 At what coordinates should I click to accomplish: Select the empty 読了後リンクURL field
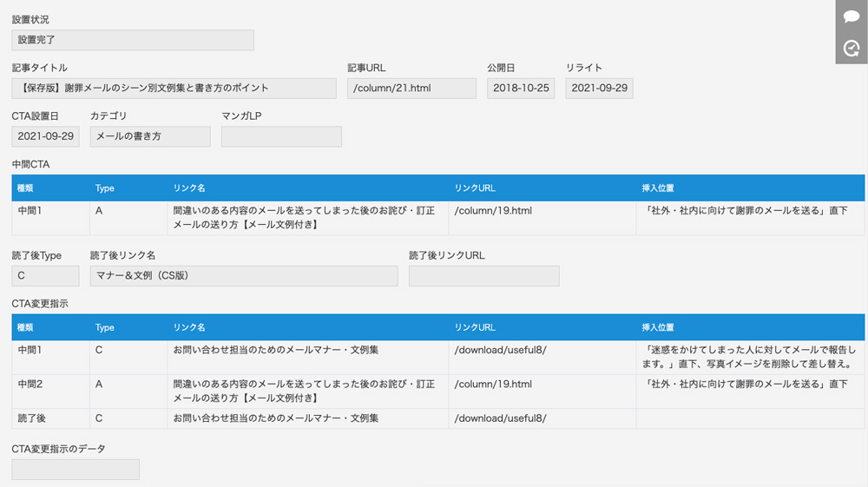pos(483,275)
